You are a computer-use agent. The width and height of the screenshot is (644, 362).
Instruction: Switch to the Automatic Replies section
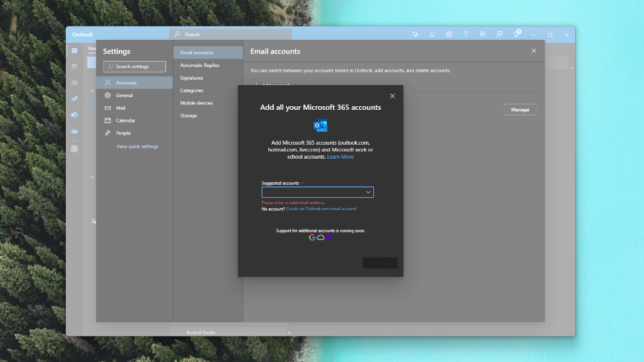[199, 65]
